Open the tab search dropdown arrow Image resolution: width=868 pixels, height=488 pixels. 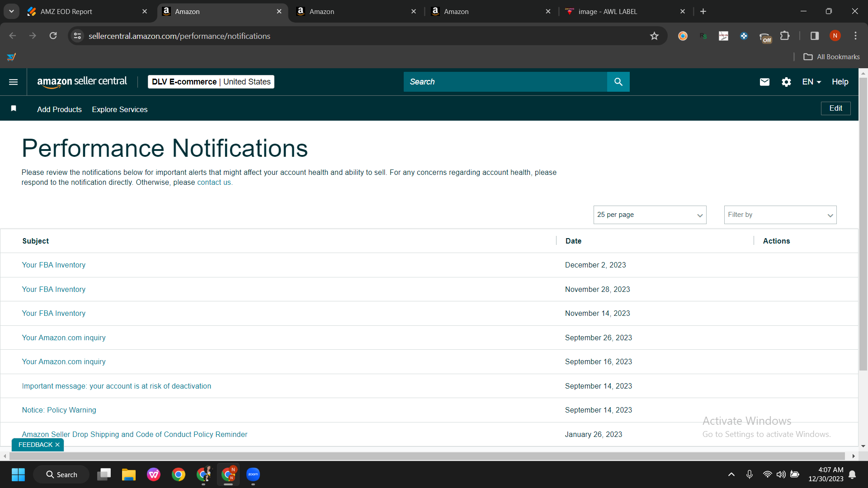[11, 11]
